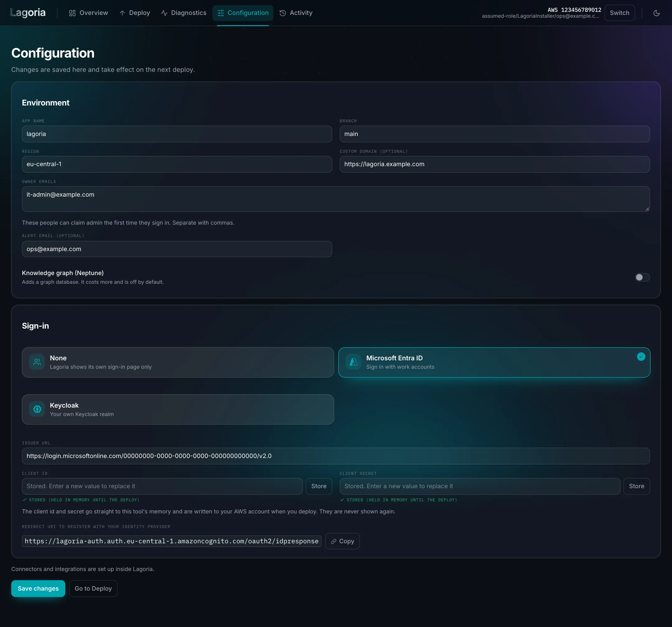Store the Client ID value
The height and width of the screenshot is (627, 672).
click(319, 486)
